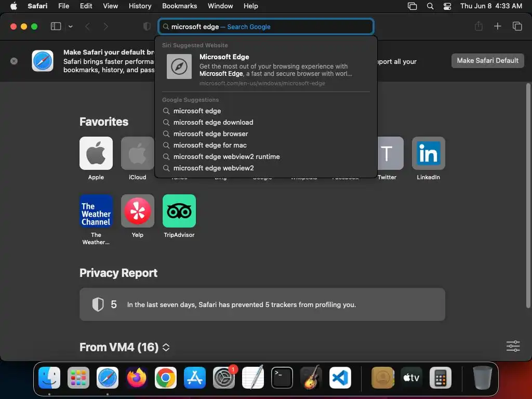The height and width of the screenshot is (399, 532).
Task: Open System Settings from the Dock
Action: point(224,378)
